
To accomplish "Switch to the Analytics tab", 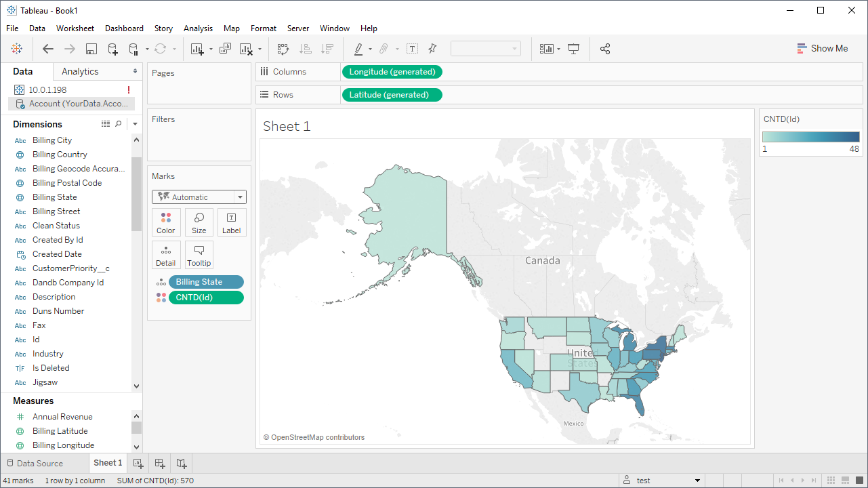I will pyautogui.click(x=80, y=72).
